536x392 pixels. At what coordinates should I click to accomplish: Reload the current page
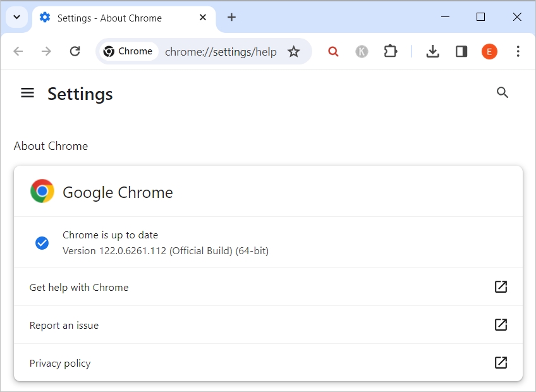point(75,52)
